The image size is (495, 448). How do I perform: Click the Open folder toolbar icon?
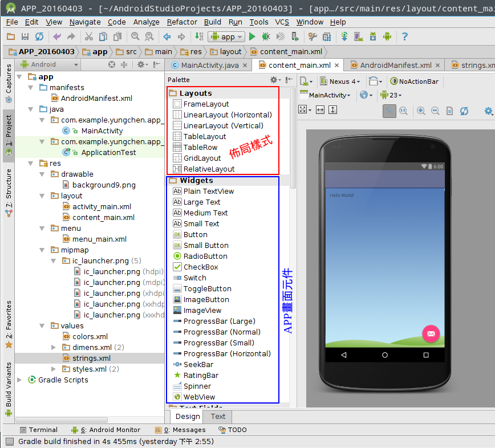[11, 36]
